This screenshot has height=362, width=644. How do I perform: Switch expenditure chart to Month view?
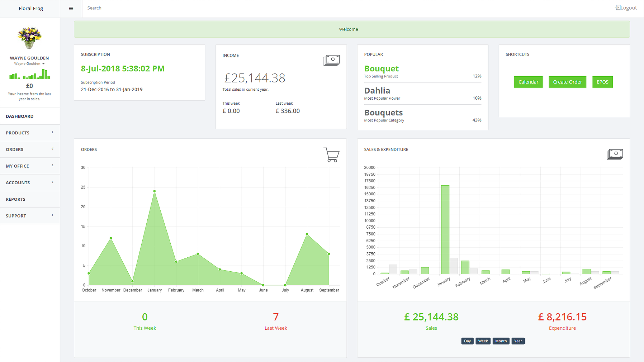tap(501, 341)
